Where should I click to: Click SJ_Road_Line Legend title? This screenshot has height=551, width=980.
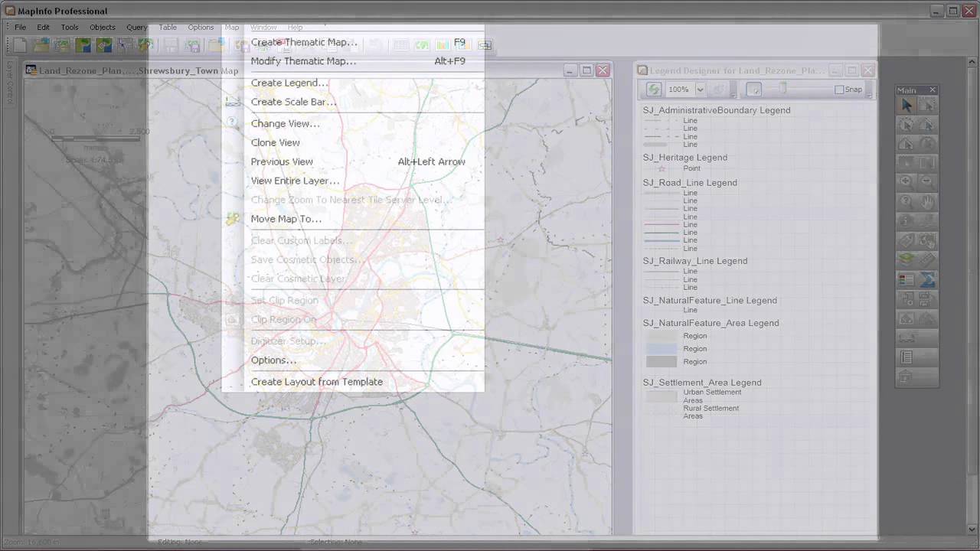(690, 183)
